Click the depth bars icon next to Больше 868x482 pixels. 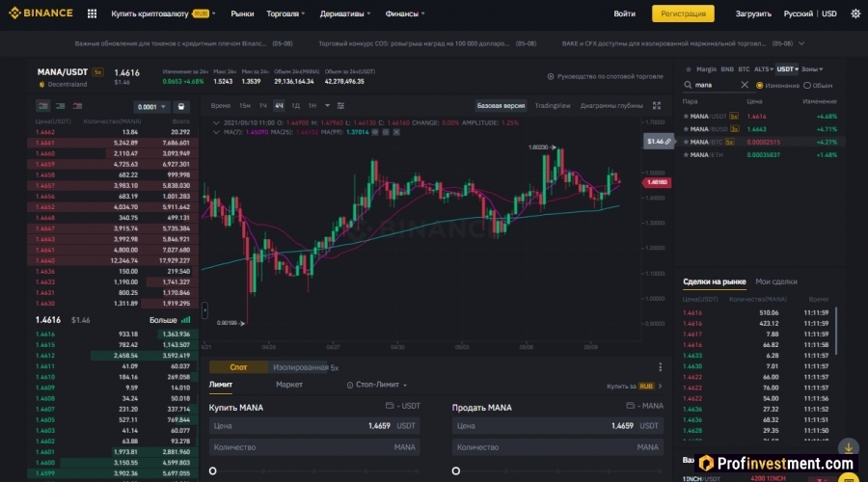pyautogui.click(x=186, y=320)
